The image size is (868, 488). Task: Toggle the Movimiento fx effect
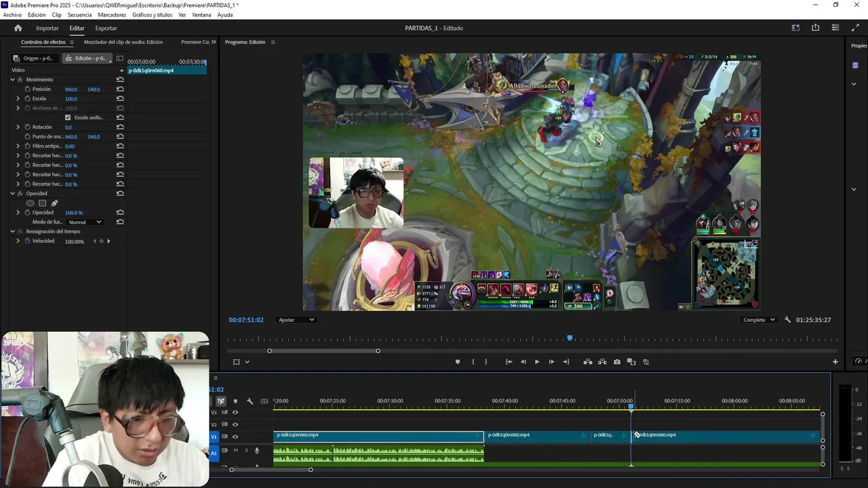click(20, 79)
